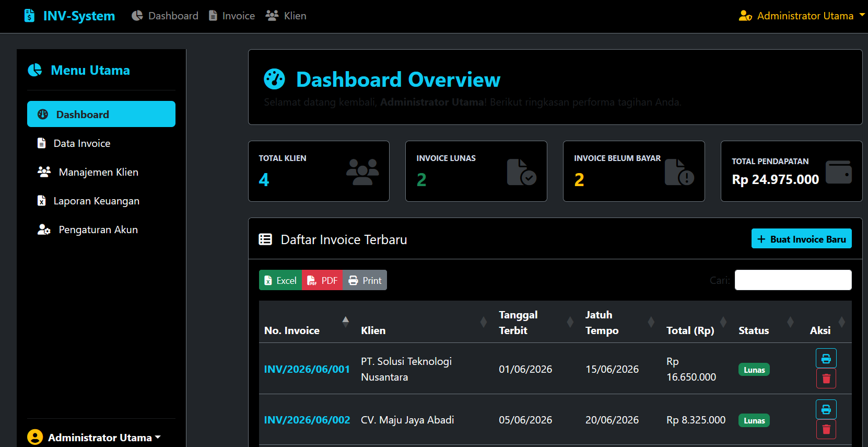Click the Rp 24.975.000 total value

coord(776,179)
